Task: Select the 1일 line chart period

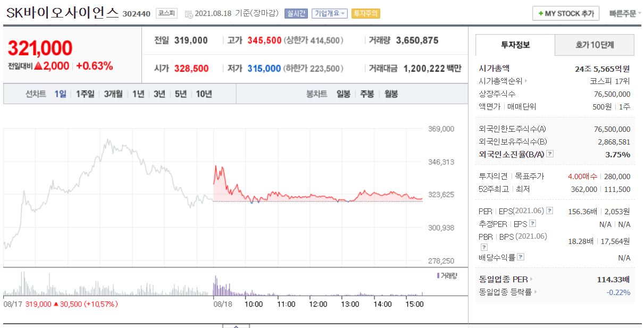Action: coord(60,94)
